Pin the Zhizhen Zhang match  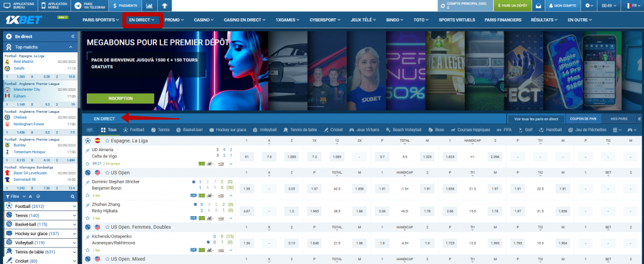coord(87,205)
